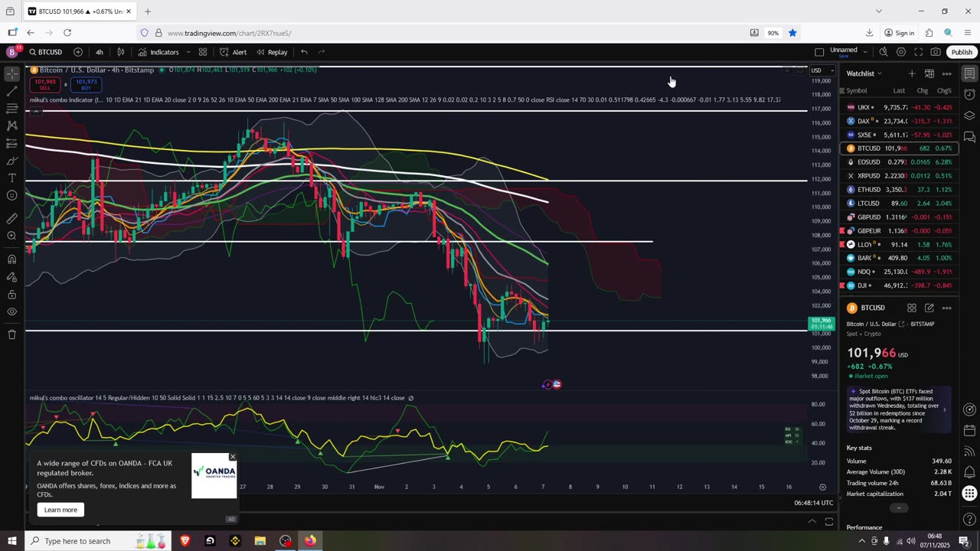This screenshot has width=980, height=551.
Task: Select the crosshair cursor tool
Action: pyautogui.click(x=11, y=74)
